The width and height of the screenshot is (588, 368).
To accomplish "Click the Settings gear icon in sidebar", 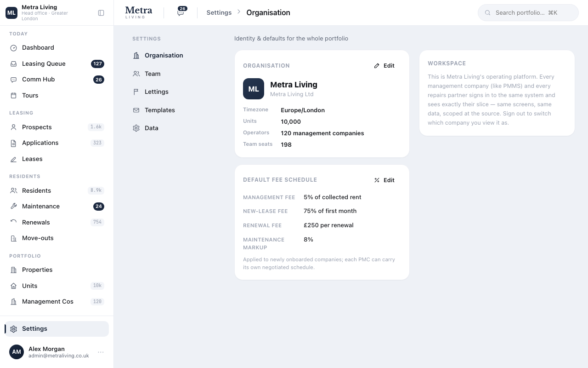I will tap(13, 329).
